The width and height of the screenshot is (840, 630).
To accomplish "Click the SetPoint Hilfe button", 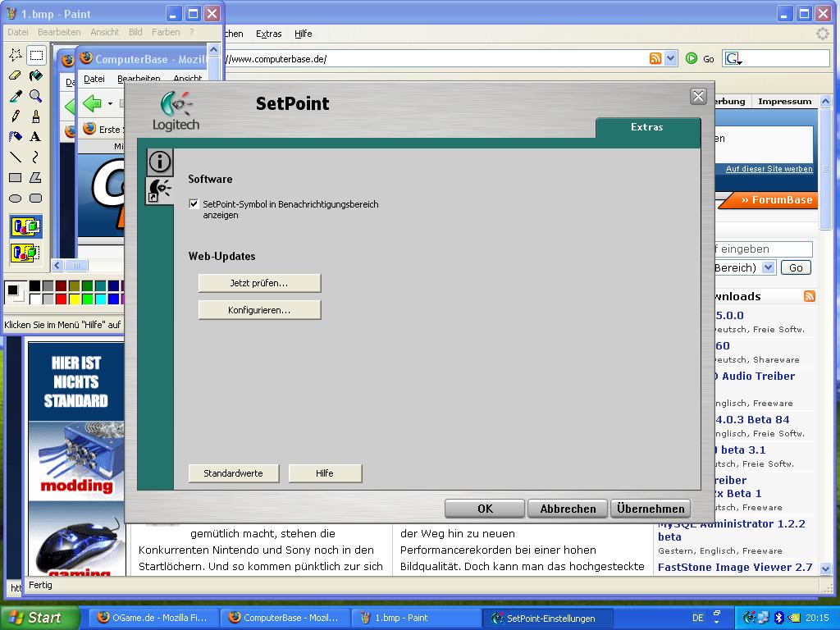I will 325,473.
